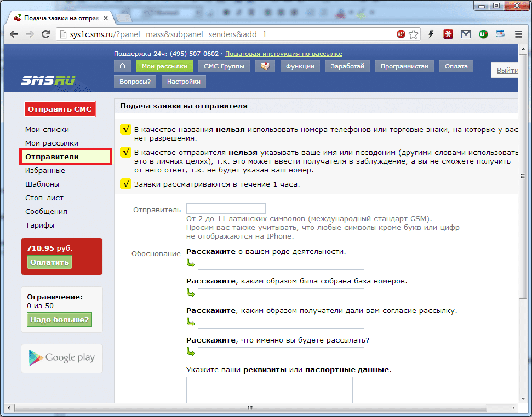Click the Google Play banner
This screenshot has width=532, height=417.
click(x=62, y=358)
